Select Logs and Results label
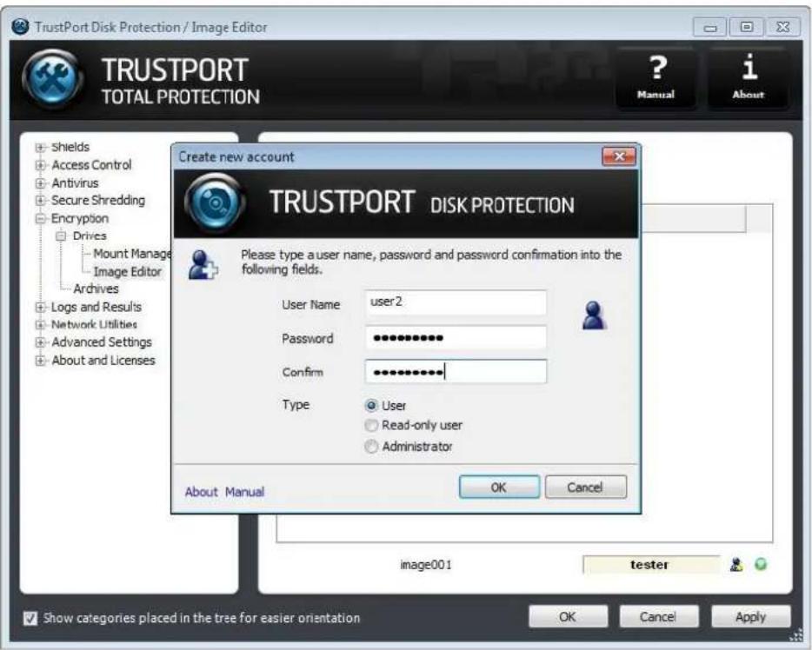Viewport: 812px width, 650px height. pos(97,307)
